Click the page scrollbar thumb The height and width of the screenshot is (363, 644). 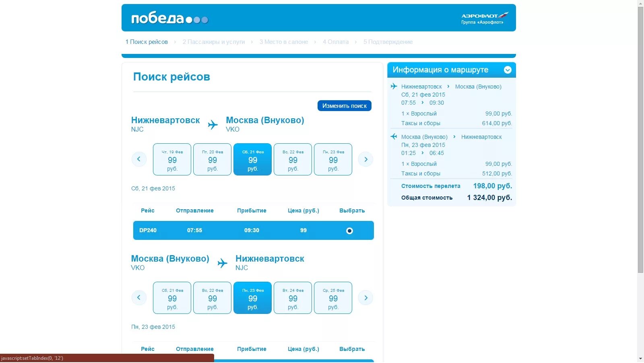[x=640, y=140]
